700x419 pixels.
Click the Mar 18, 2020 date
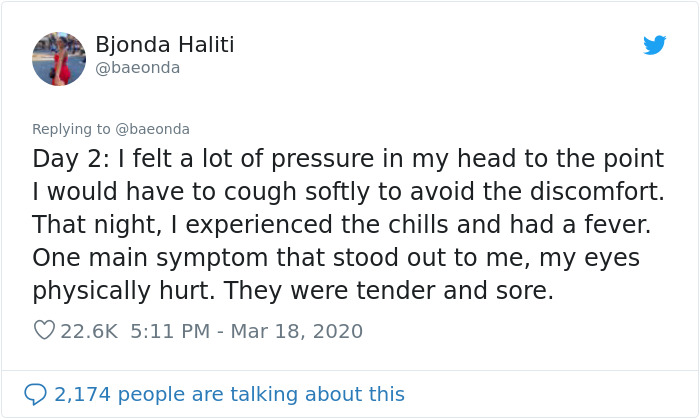coord(296,331)
